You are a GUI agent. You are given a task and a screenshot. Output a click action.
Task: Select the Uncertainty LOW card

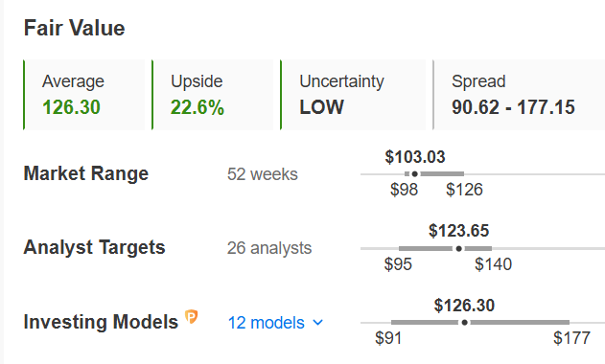tap(353, 95)
